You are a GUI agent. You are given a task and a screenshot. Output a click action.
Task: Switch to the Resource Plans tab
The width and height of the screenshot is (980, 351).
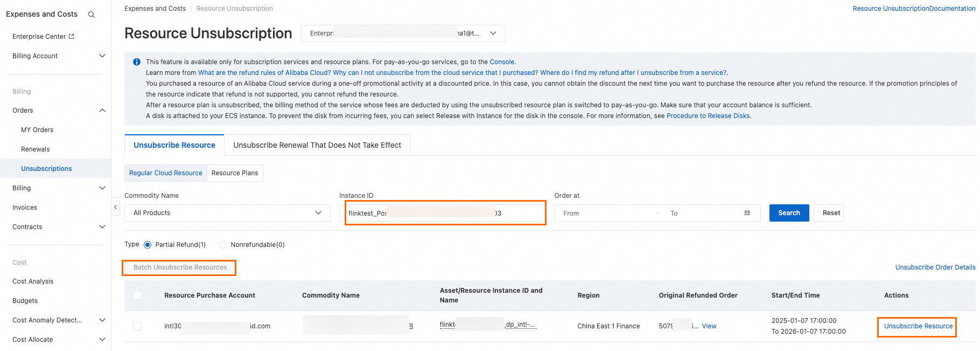[x=235, y=173]
